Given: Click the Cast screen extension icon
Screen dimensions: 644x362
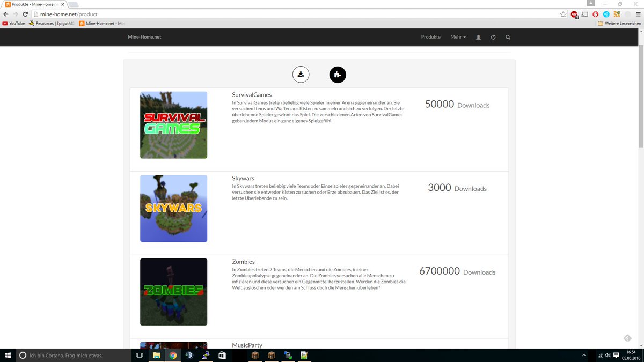Looking at the screenshot, I should tap(585, 14).
